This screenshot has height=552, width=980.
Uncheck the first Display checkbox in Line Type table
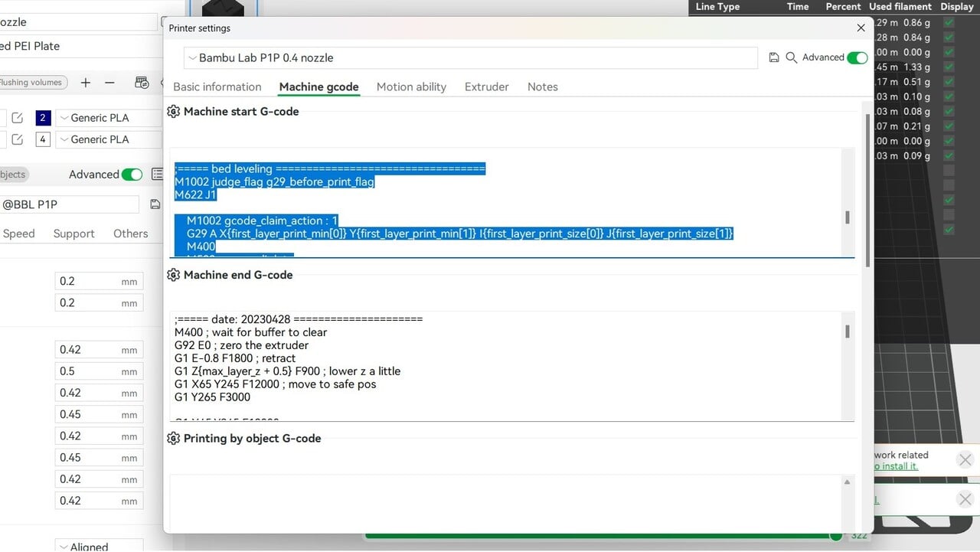coord(949,24)
